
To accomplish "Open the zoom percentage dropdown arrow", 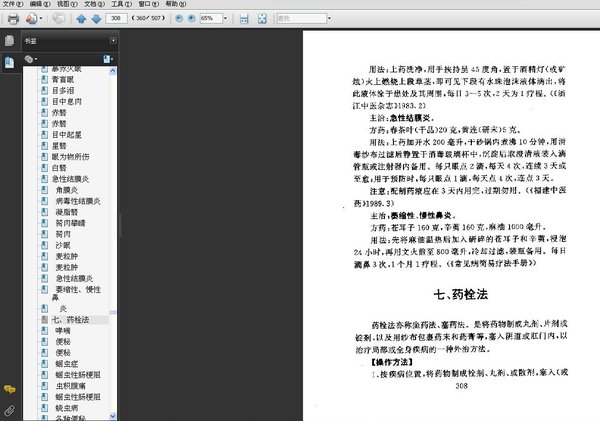I will 225,18.
